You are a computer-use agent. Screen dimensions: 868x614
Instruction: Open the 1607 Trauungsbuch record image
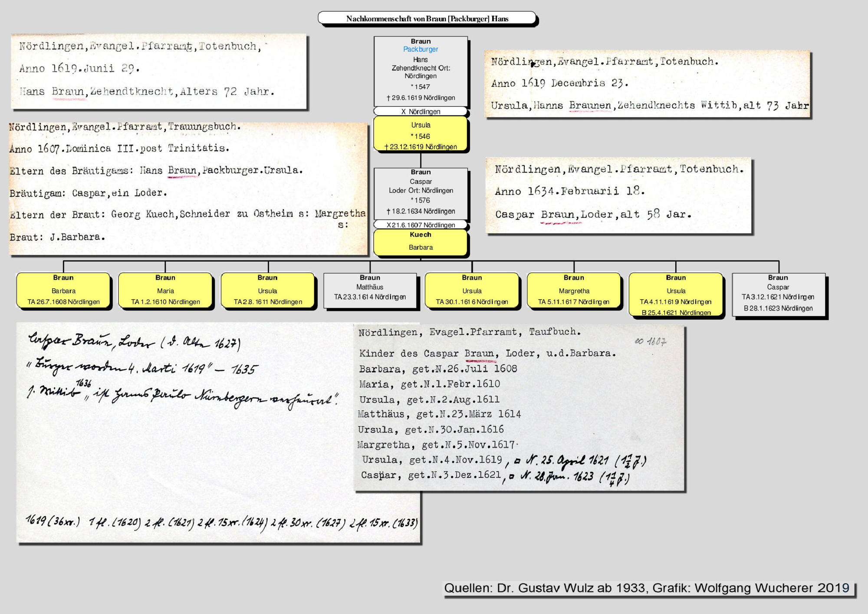coord(187,188)
